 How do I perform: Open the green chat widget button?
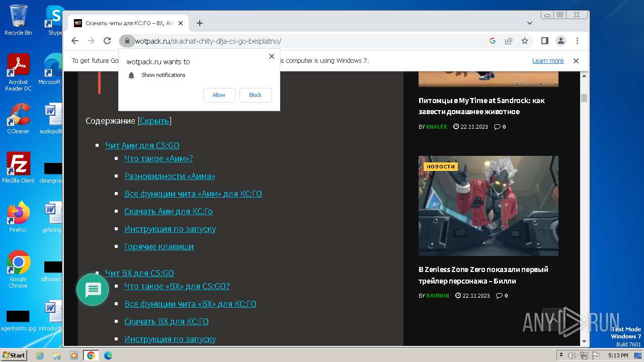pyautogui.click(x=93, y=290)
